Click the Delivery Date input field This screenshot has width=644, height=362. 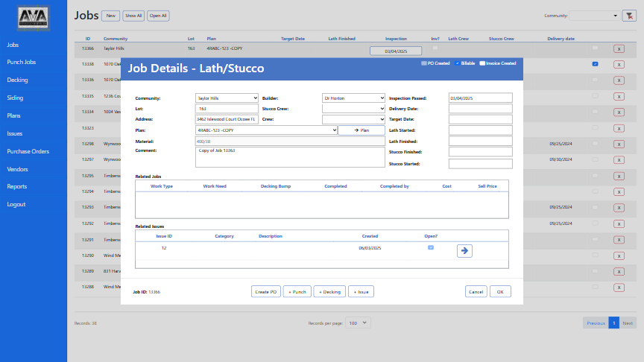coord(480,109)
